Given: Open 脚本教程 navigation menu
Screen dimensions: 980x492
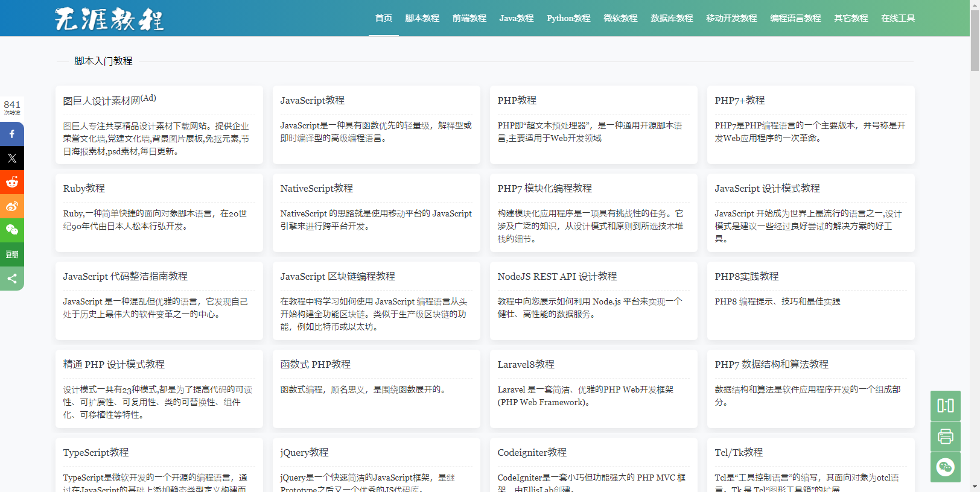Looking at the screenshot, I should pos(422,18).
